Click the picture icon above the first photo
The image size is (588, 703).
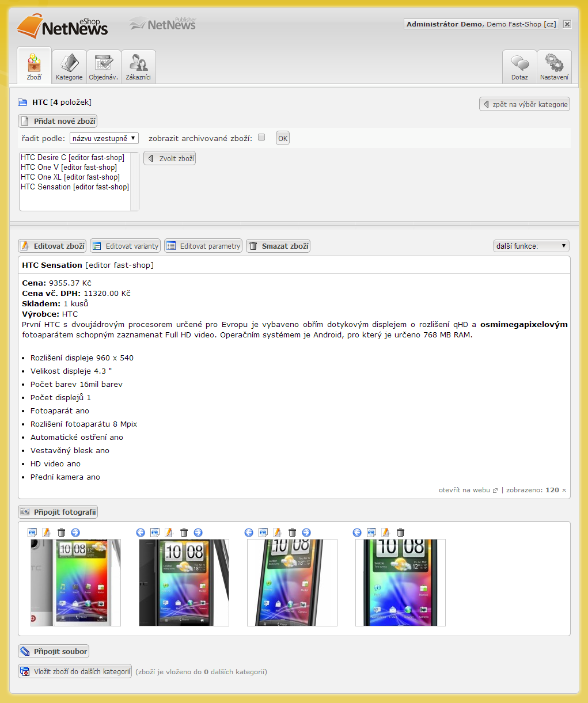click(x=32, y=533)
